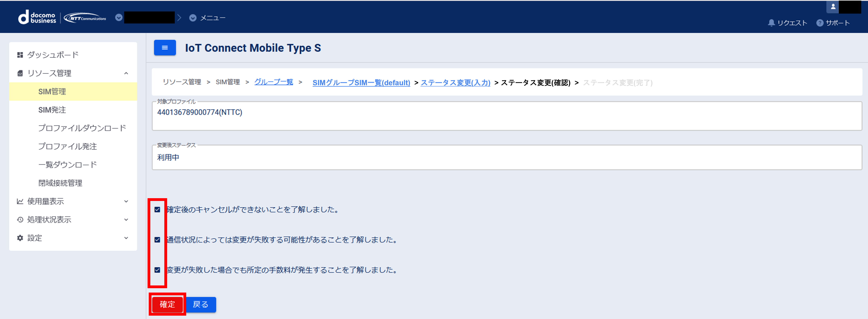Toggle the 手数料 fee acknowledgment checkbox
868x319 pixels.
coord(157,270)
